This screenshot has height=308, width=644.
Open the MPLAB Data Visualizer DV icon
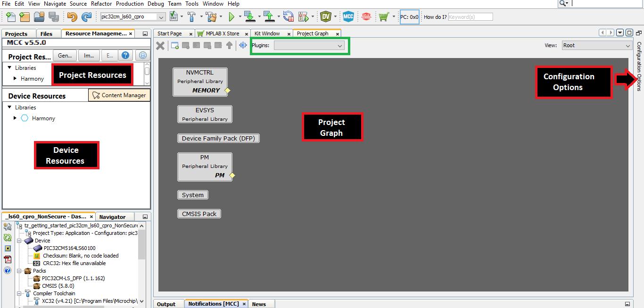pos(325,17)
